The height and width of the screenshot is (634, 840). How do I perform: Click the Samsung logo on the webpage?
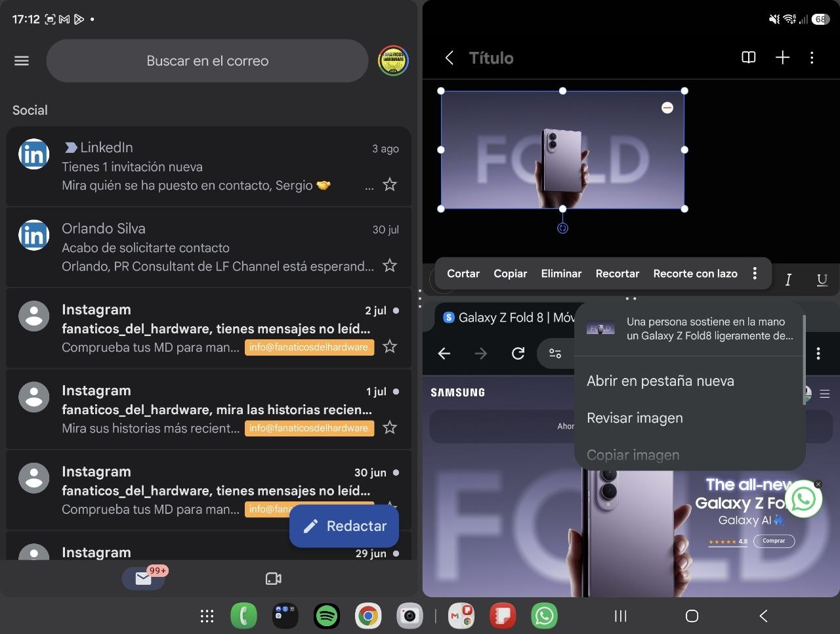pyautogui.click(x=458, y=392)
